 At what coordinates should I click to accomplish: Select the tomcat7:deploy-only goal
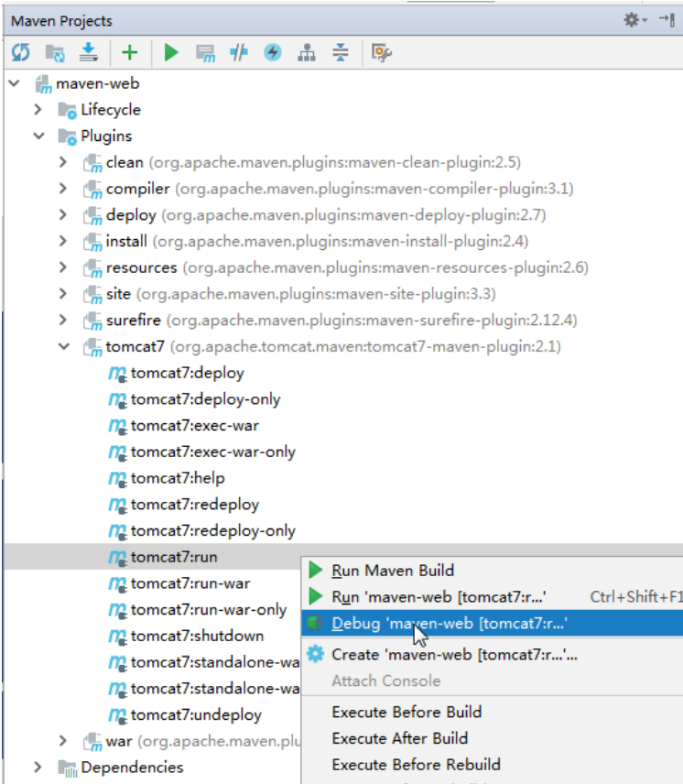205,399
